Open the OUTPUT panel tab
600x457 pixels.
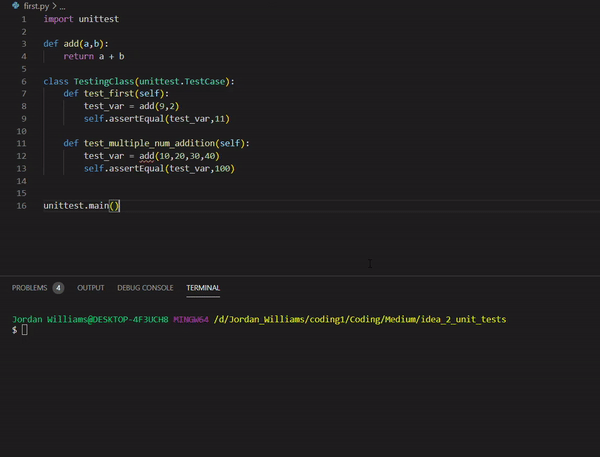pos(91,288)
